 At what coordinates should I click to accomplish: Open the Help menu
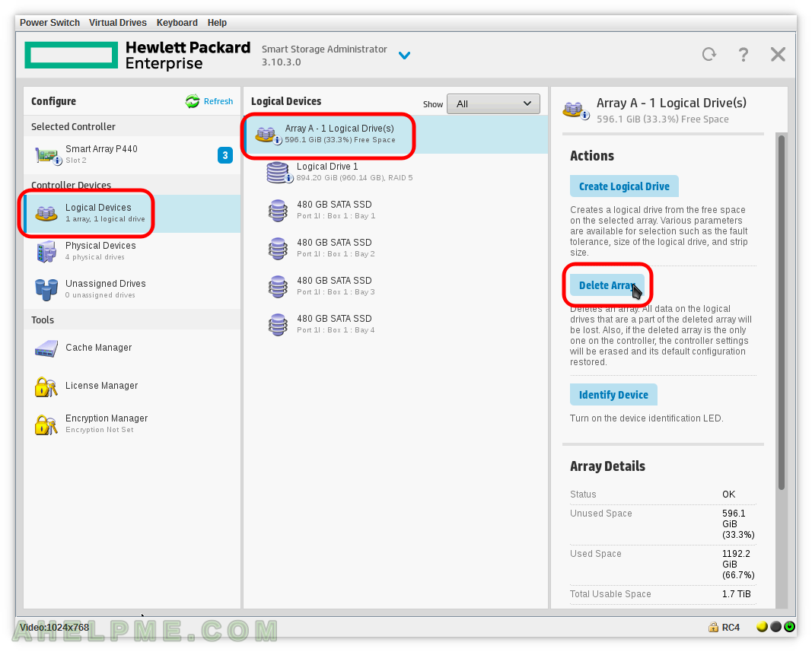217,22
